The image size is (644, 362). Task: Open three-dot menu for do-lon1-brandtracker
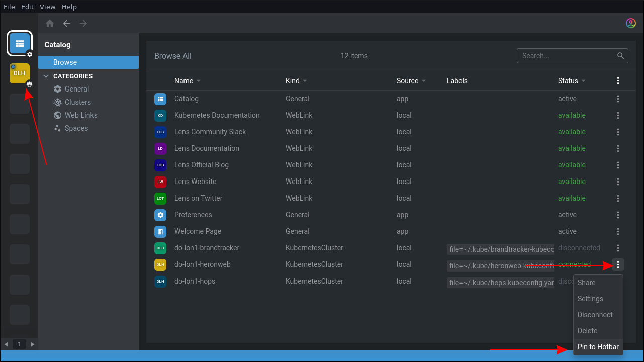pos(618,248)
